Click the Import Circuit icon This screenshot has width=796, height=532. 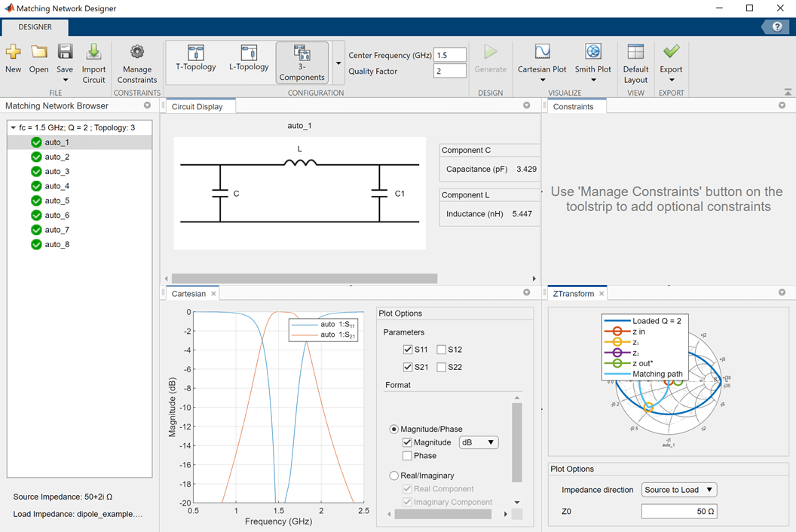tap(93, 52)
